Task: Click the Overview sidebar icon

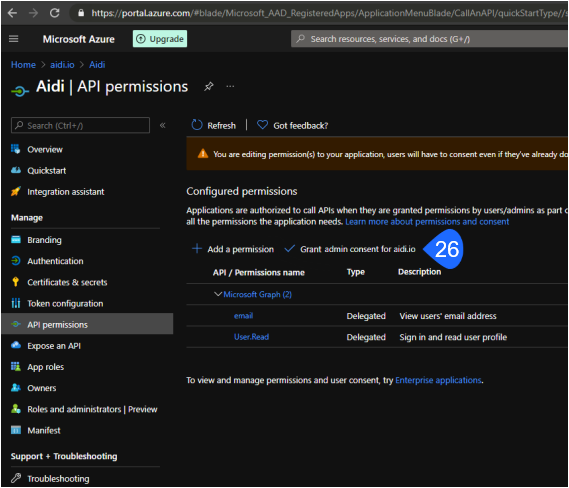Action: point(16,149)
